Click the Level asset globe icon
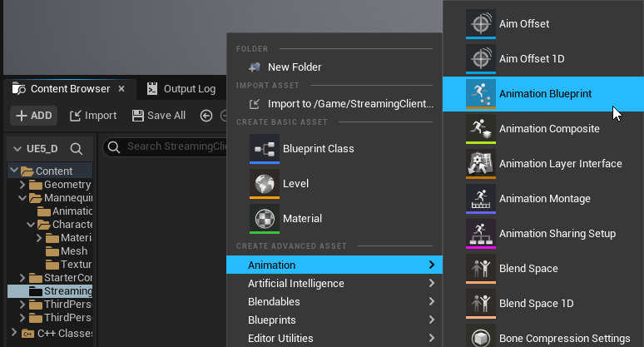The height and width of the screenshot is (347, 644). [x=265, y=182]
